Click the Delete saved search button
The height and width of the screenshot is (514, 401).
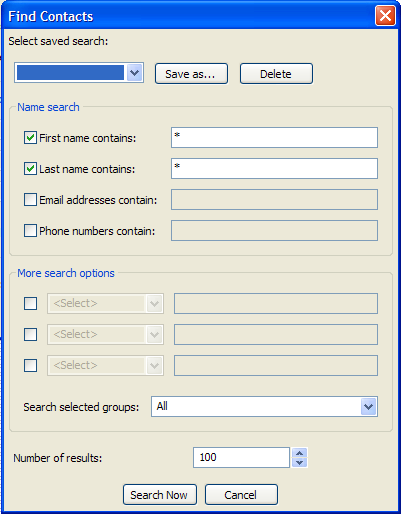[276, 74]
